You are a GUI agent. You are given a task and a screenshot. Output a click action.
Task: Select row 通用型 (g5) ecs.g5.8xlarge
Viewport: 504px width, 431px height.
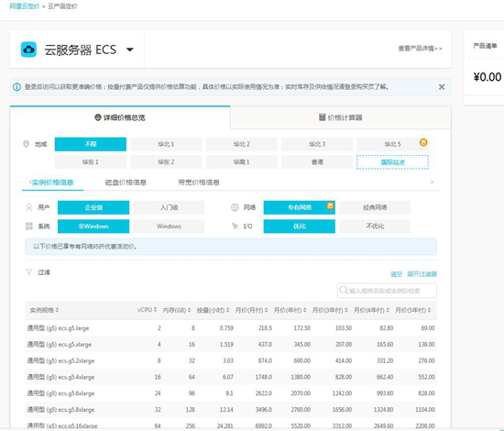(x=231, y=410)
